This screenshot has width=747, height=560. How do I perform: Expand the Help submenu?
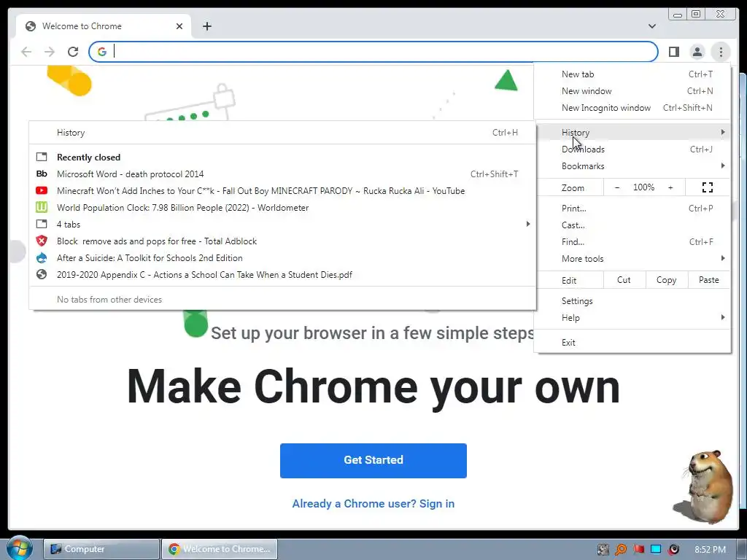point(632,318)
